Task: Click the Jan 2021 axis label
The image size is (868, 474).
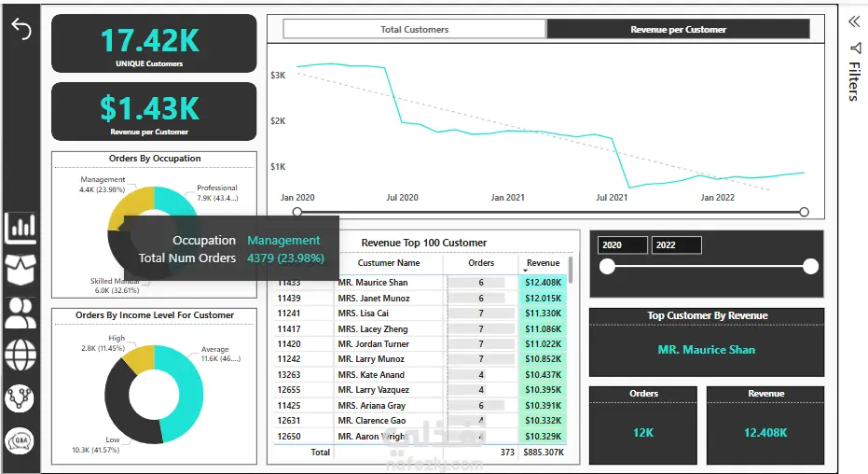Action: pos(507,197)
